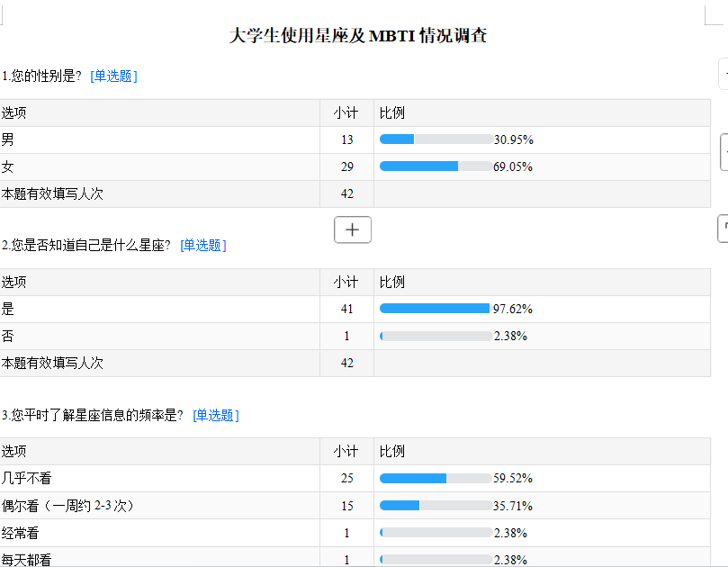Click the 男 option cell
728x567 pixels.
[x=159, y=139]
